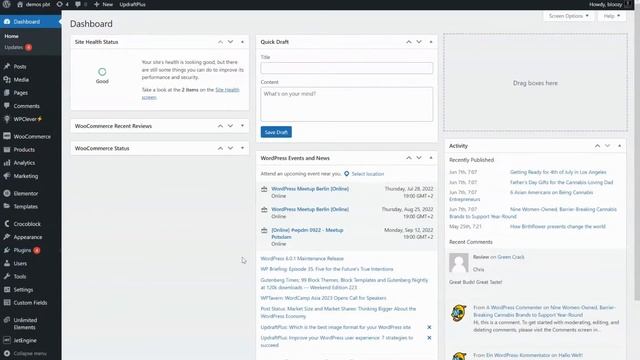The image size is (640, 360).
Task: Toggle Activity panel triangle
Action: coord(620,146)
